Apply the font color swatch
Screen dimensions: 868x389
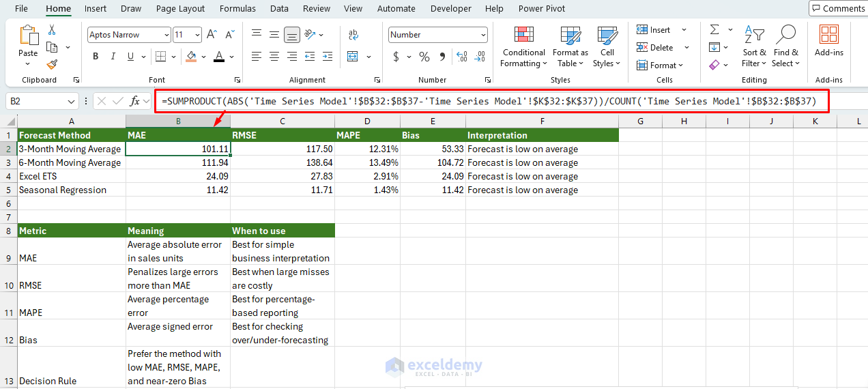tap(219, 57)
